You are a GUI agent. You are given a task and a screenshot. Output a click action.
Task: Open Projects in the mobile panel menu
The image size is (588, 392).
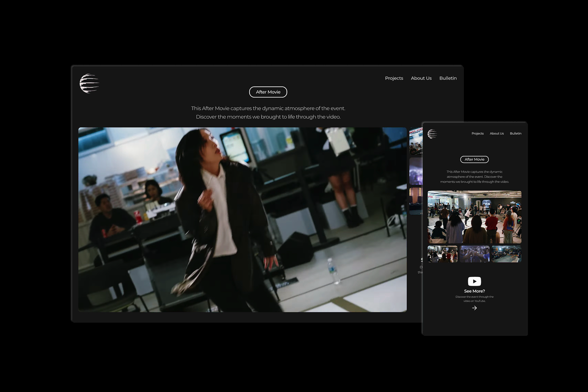[477, 134]
